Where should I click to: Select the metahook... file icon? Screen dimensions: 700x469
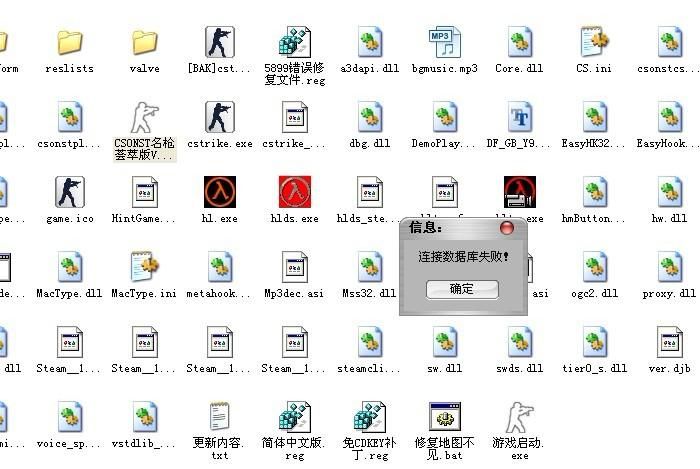pos(220,267)
